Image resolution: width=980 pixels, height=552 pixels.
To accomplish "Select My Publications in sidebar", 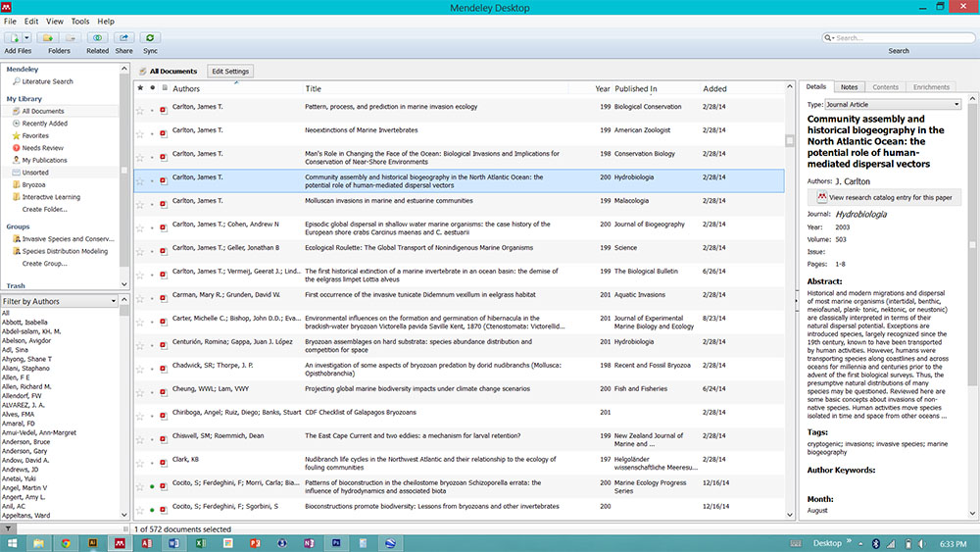I will 44,161.
